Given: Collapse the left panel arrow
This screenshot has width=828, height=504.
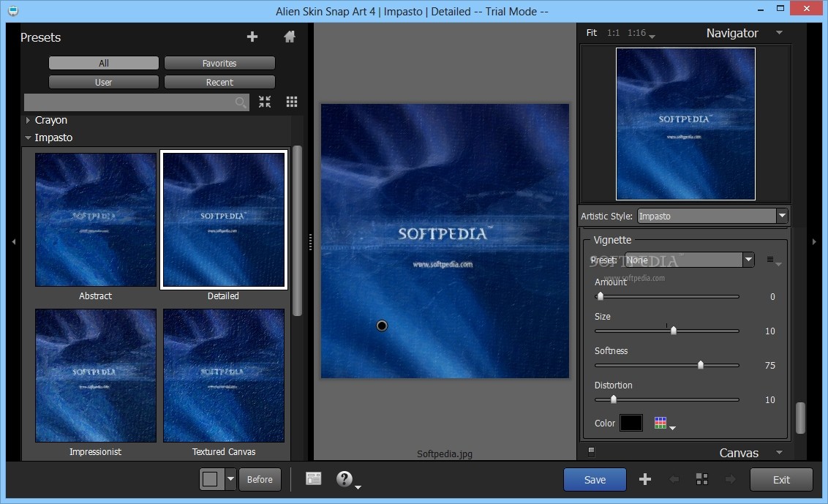Looking at the screenshot, I should [14, 242].
